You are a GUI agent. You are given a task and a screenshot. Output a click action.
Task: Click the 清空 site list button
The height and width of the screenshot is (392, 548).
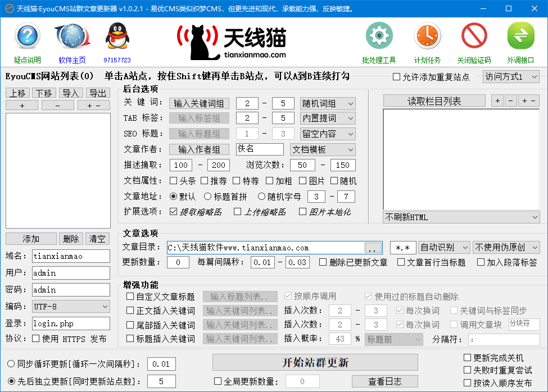pos(97,239)
